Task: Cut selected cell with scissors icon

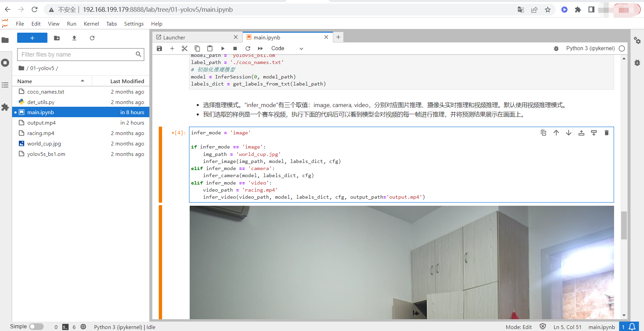Action: pos(185,48)
